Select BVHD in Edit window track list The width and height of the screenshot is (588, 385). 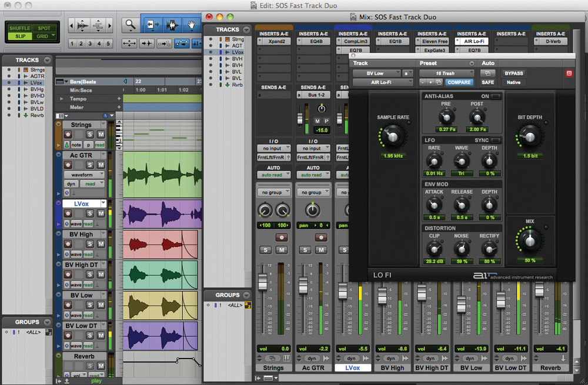pos(37,96)
